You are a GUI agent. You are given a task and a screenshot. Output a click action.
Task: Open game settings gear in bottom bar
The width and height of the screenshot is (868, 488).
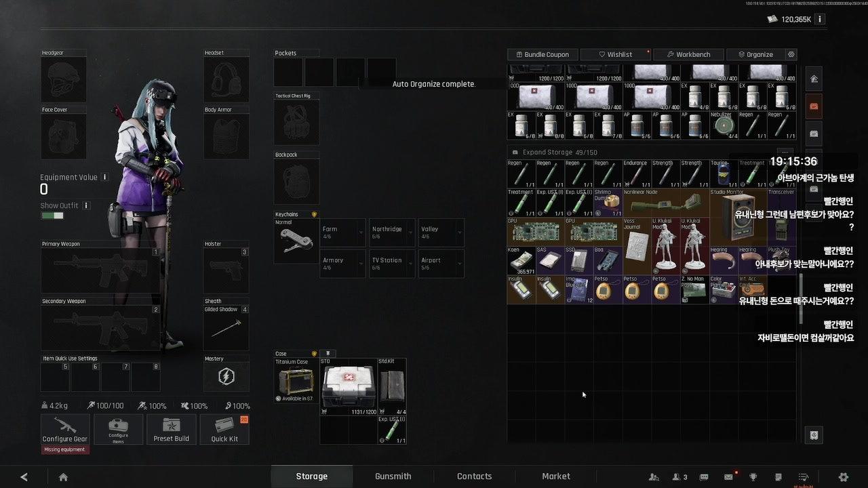point(844,476)
